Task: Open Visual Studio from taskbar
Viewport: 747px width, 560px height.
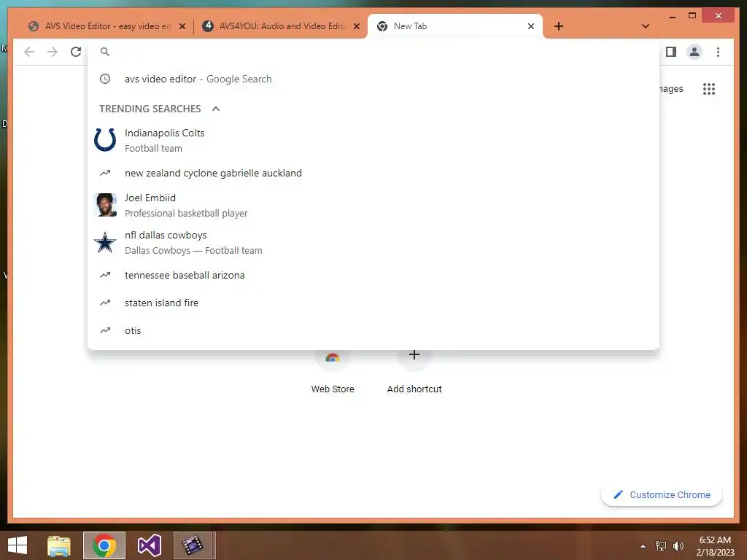Action: [149, 545]
